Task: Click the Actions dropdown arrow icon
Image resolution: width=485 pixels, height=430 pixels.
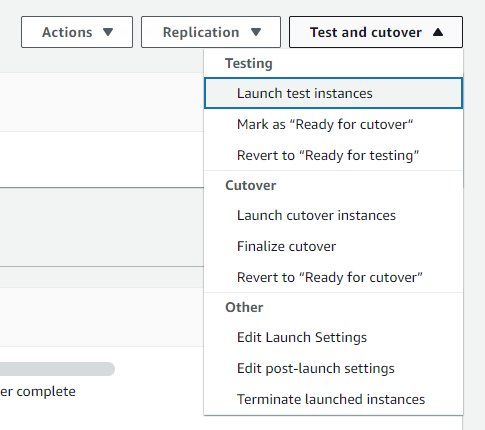Action: click(108, 32)
